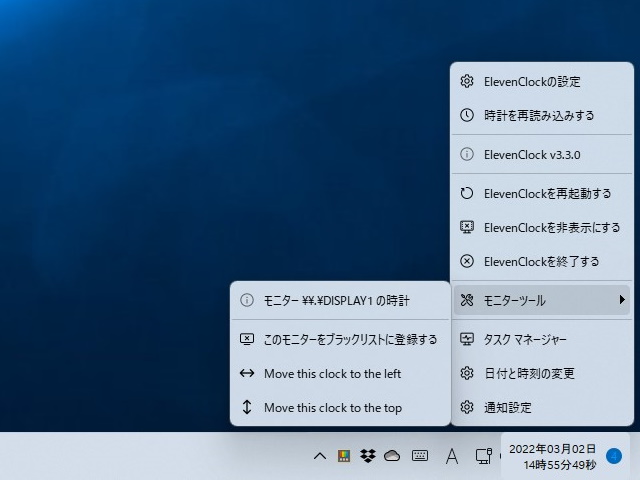
Task: Click the circled X icon beside ElevenClockを終了する
Action: (x=467, y=261)
